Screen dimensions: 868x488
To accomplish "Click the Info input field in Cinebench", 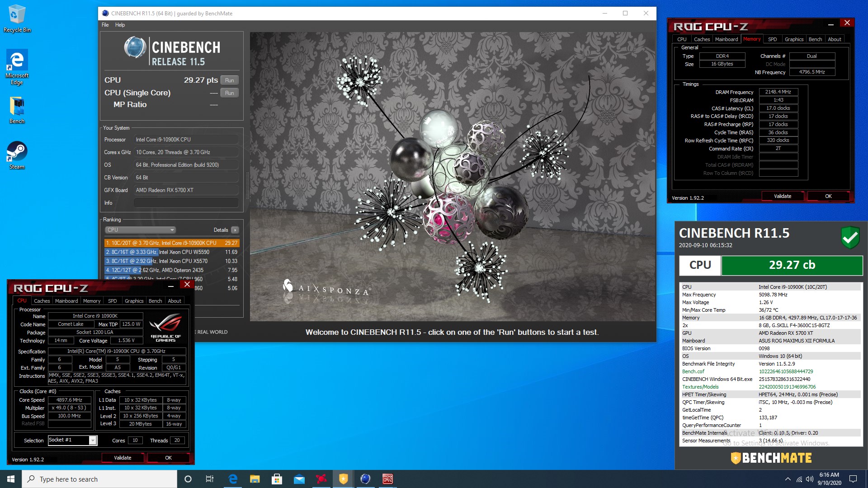I will pos(186,203).
